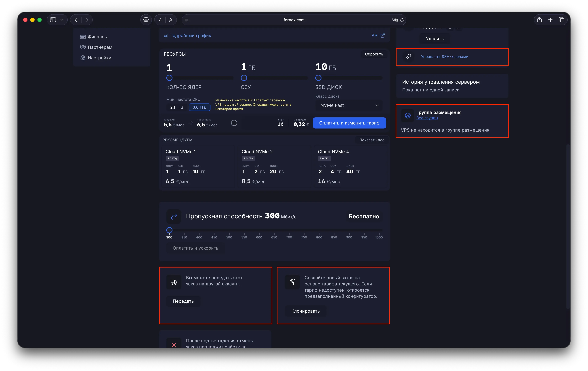Select 3.0 ГГц CPU frequency

pos(199,107)
